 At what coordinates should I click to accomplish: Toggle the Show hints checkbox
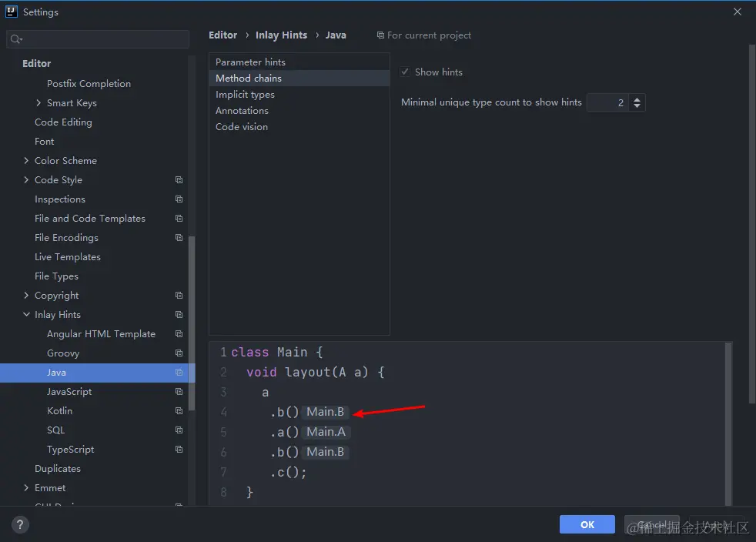click(x=405, y=72)
